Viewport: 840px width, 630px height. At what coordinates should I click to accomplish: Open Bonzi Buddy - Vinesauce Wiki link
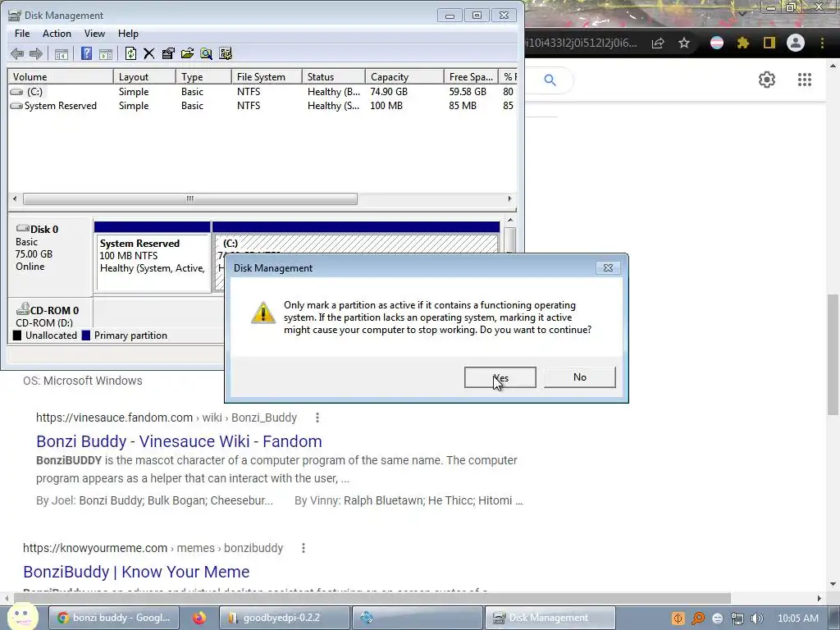coord(179,441)
